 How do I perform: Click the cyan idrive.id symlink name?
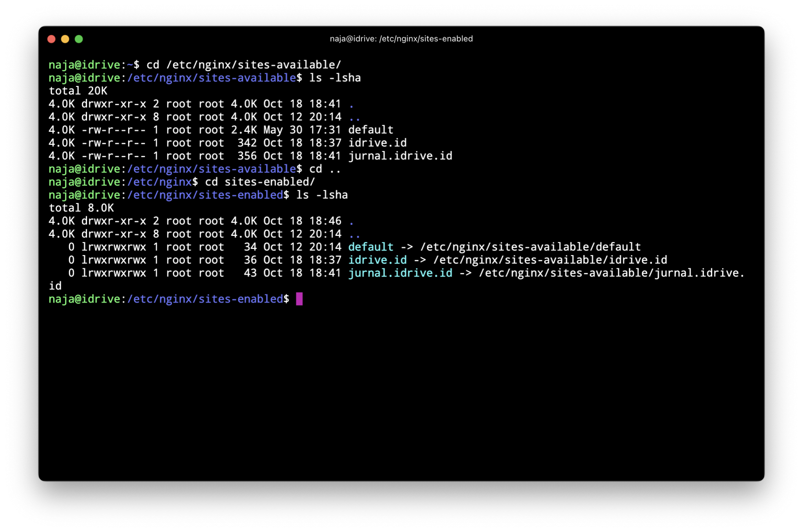coord(378,260)
